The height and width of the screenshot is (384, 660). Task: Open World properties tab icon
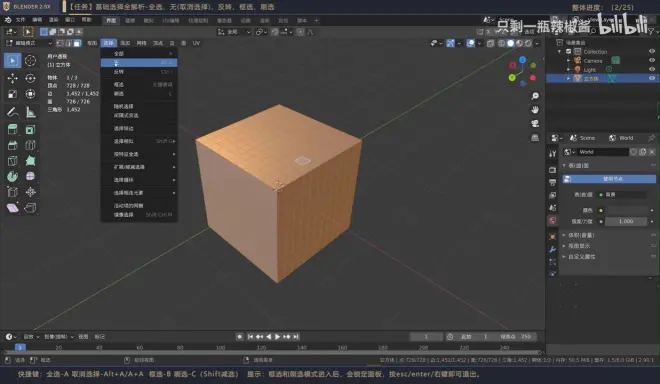[552, 220]
